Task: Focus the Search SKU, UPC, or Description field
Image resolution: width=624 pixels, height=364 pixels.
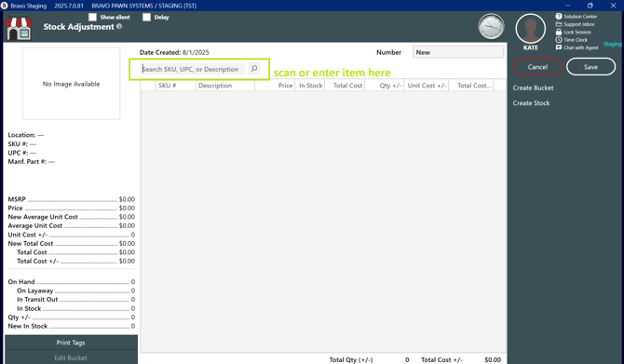Action: tap(193, 69)
